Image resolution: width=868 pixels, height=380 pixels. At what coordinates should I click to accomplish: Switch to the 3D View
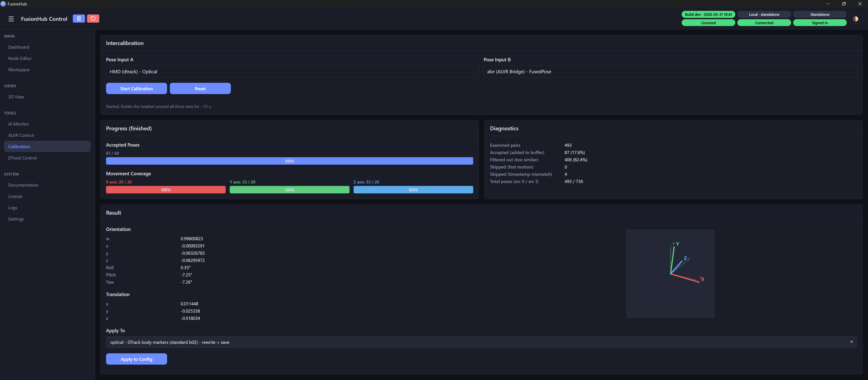(x=47, y=97)
